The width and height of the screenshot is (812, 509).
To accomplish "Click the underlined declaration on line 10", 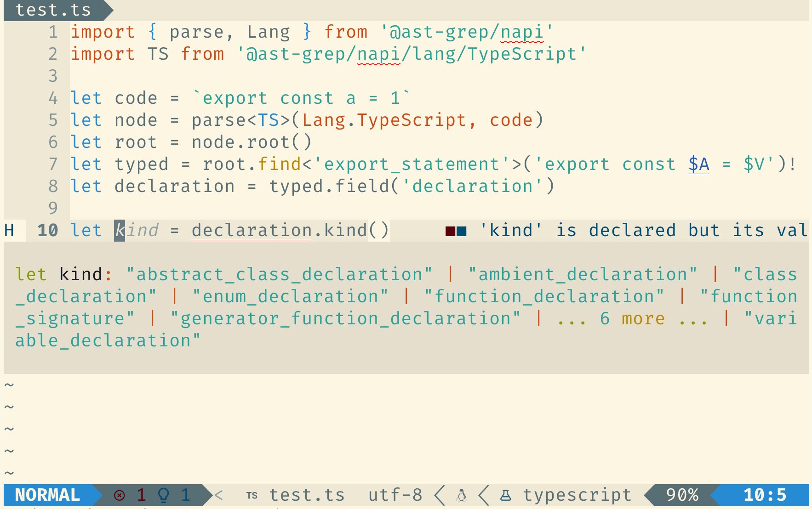I will [x=252, y=230].
